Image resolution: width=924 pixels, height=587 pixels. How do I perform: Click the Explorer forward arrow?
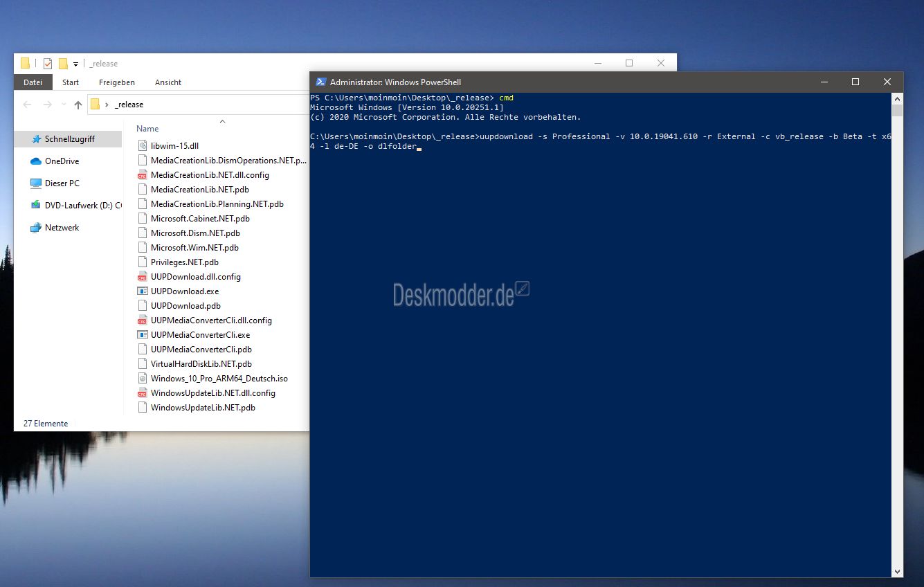click(x=48, y=105)
